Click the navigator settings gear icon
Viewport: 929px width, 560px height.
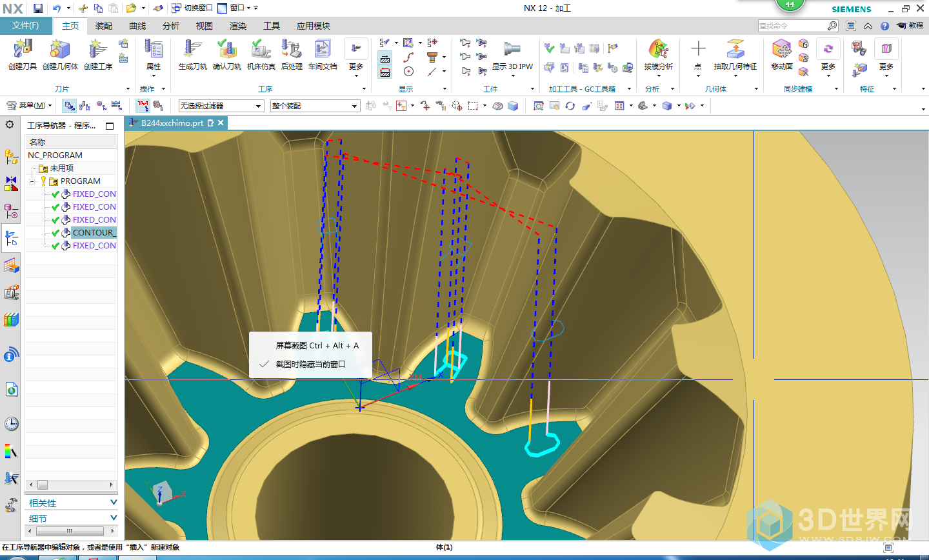coord(10,125)
